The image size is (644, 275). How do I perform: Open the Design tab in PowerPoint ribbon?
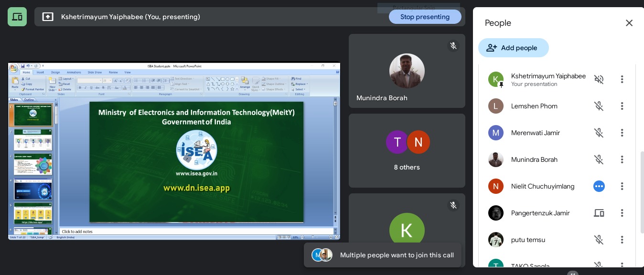(x=55, y=73)
